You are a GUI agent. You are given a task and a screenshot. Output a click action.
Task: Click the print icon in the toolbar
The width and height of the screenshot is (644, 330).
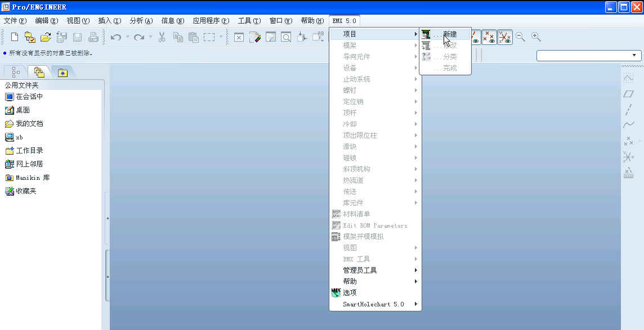point(93,37)
